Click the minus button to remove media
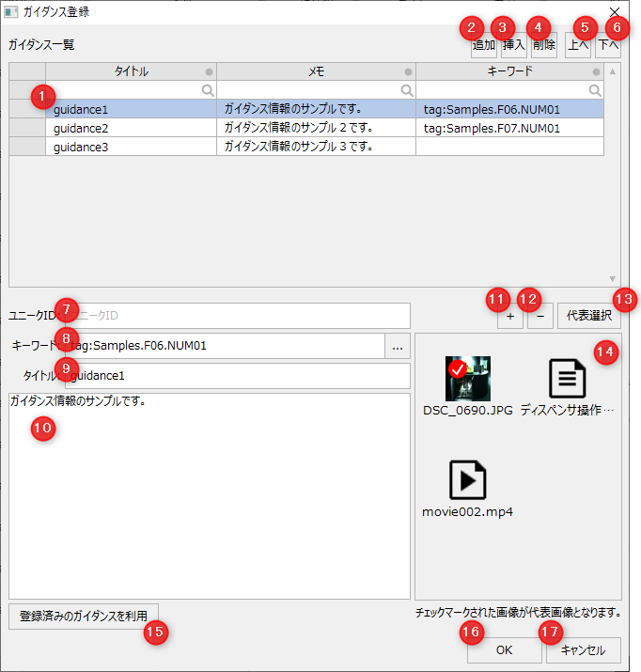The width and height of the screenshot is (641, 672). [x=539, y=317]
